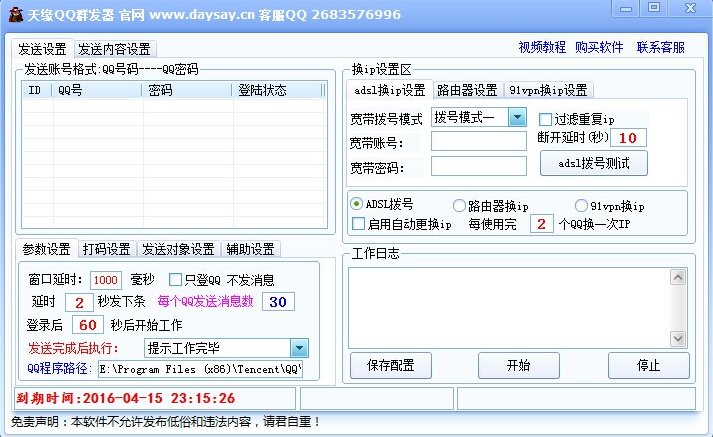This screenshot has width=713, height=437.
Task: Click 免责声明 disclaimer text
Action: [x=165, y=422]
